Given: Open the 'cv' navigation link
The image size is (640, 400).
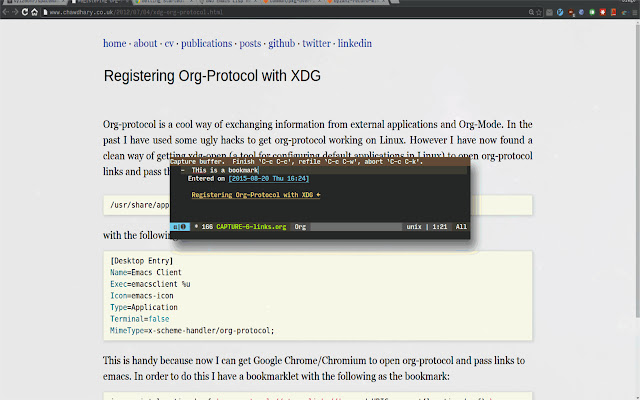Looking at the screenshot, I should pyautogui.click(x=170, y=44).
